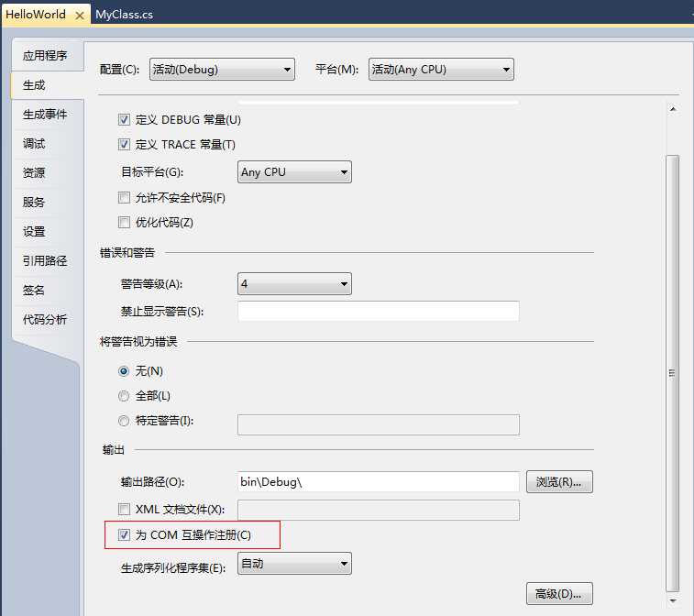This screenshot has width=694, height=616.
Task: Uncheck 为 COM 互操作注册 checkbox
Action: point(124,535)
